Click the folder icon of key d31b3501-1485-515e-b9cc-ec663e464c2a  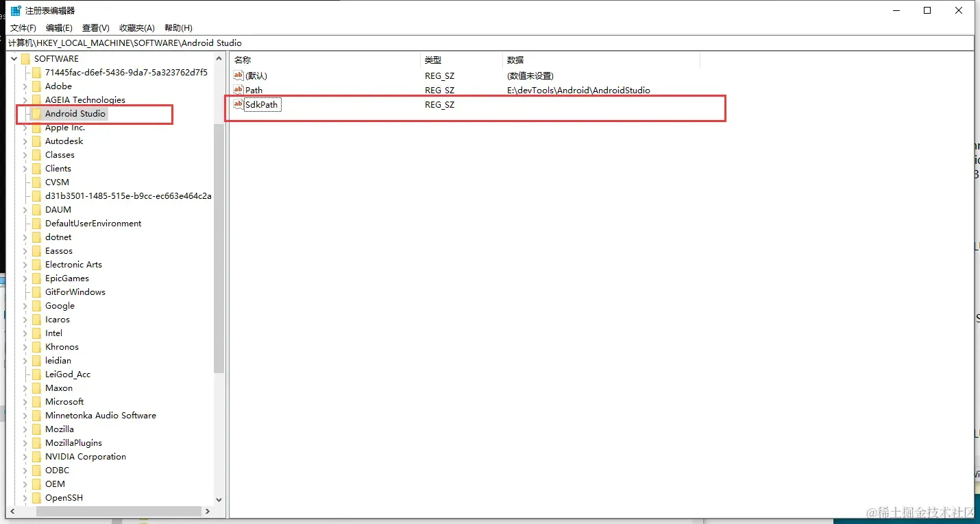click(37, 196)
